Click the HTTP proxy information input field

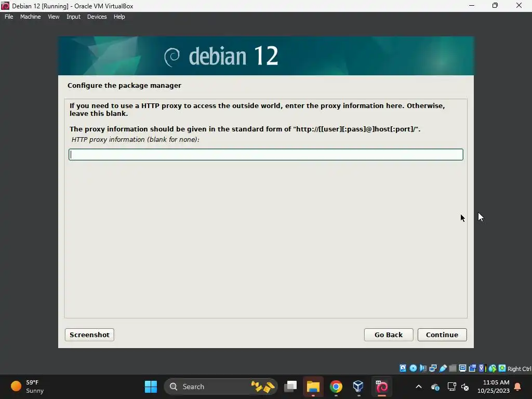(265, 155)
